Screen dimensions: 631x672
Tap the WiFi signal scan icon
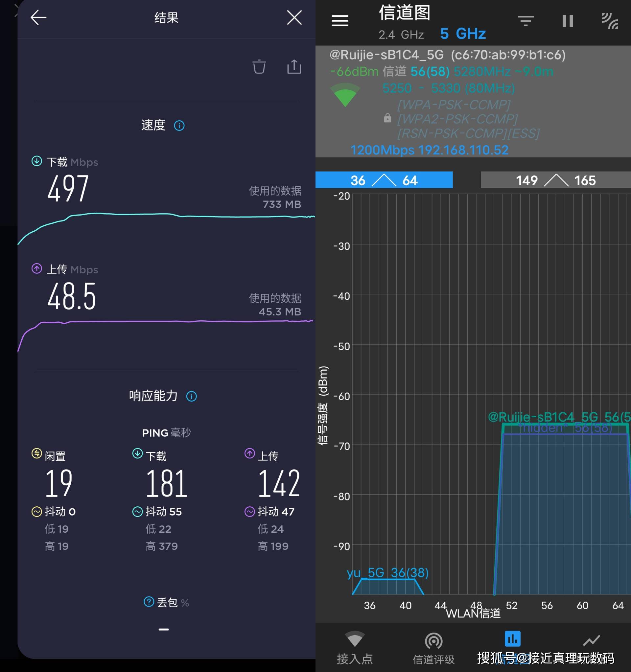(610, 21)
